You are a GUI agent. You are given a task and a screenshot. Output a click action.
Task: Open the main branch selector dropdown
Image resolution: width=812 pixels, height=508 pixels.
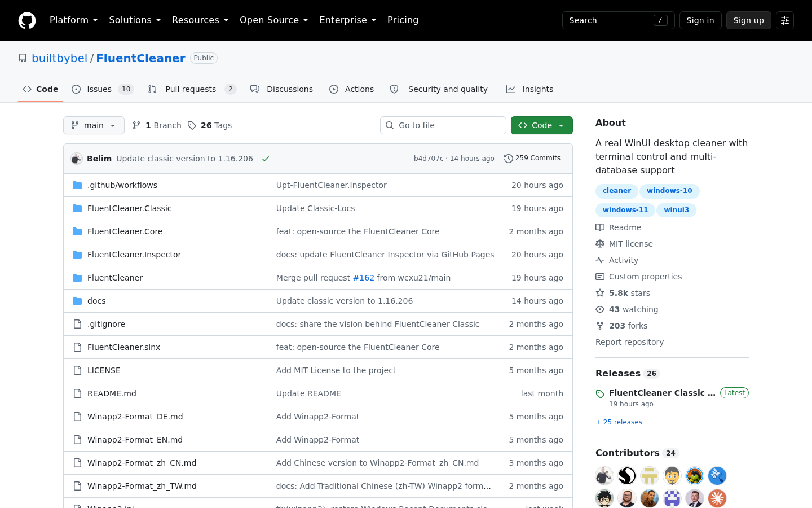coord(94,125)
